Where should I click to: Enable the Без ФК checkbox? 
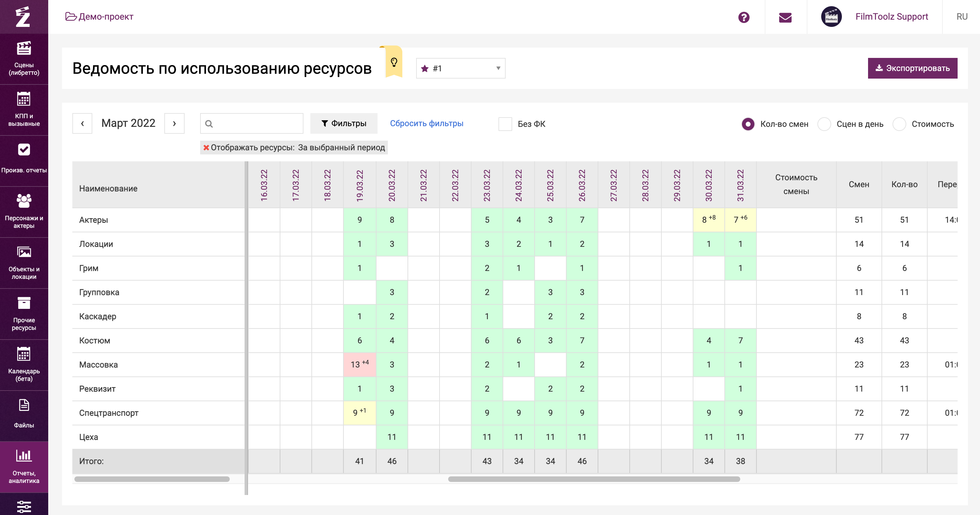(505, 124)
